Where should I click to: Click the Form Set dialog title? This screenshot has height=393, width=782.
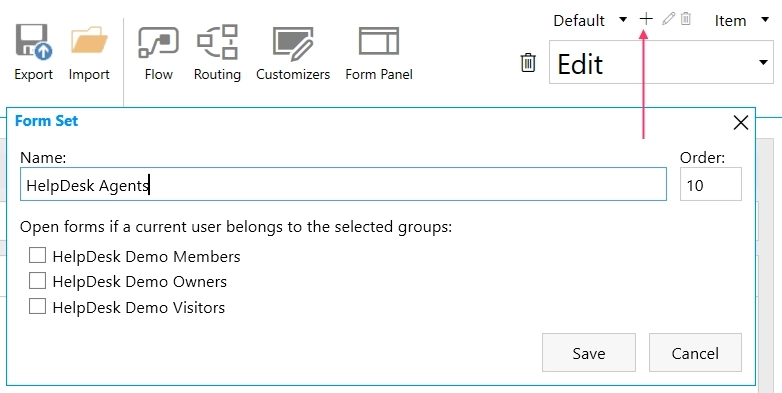[x=46, y=121]
